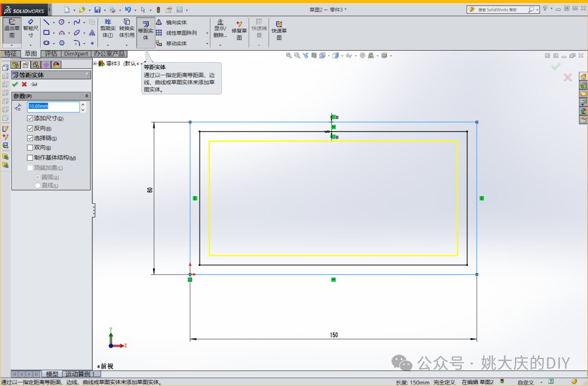This screenshot has height=386, width=588.
Task: Confirm the offset with the green checkmark
Action: click(15, 84)
